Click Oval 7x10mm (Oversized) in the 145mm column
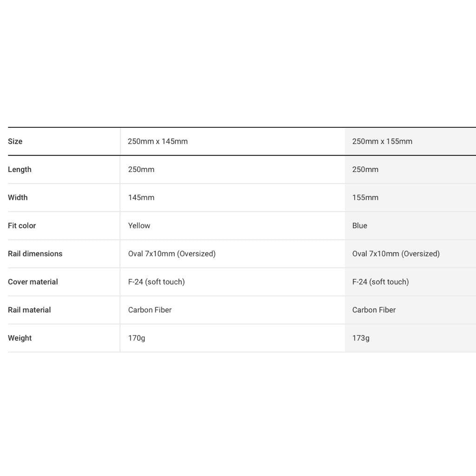Image resolution: width=476 pixels, height=476 pixels. click(172, 254)
